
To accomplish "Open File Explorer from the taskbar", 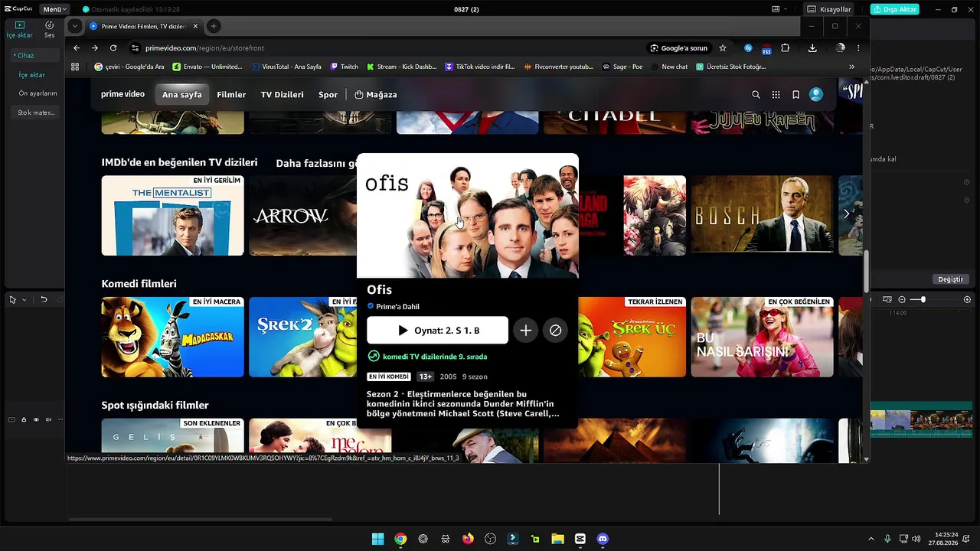I will coord(557,539).
